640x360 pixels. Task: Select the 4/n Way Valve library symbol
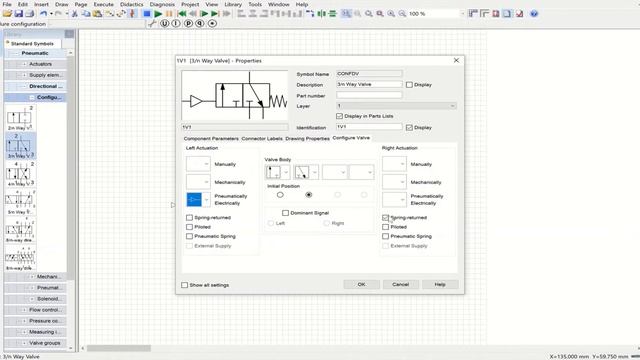[x=20, y=174]
